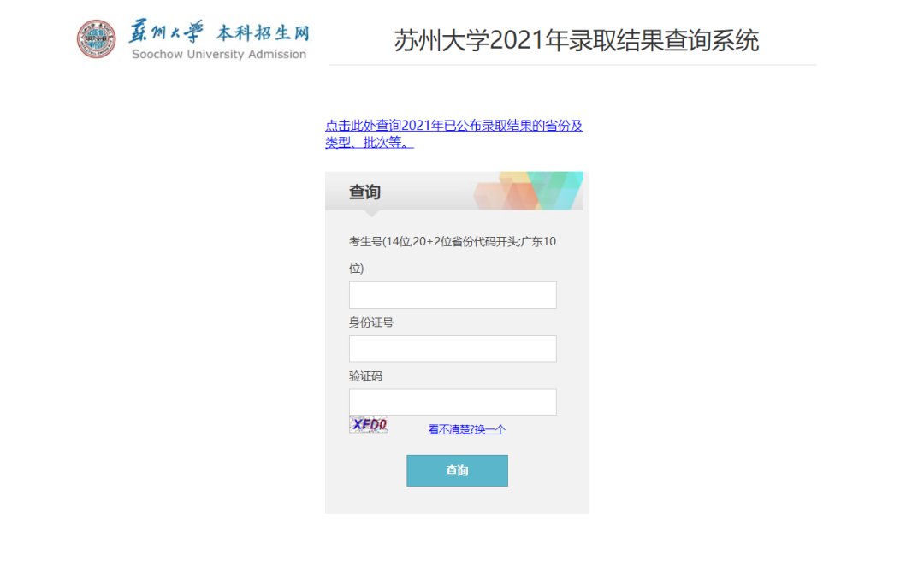Click the divider line under the page title
Viewport: 924px width, 561px height.
[572, 65]
